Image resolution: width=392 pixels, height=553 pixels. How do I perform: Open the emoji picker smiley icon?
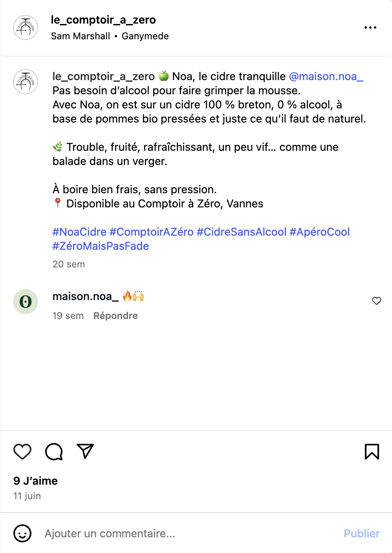tap(22, 533)
